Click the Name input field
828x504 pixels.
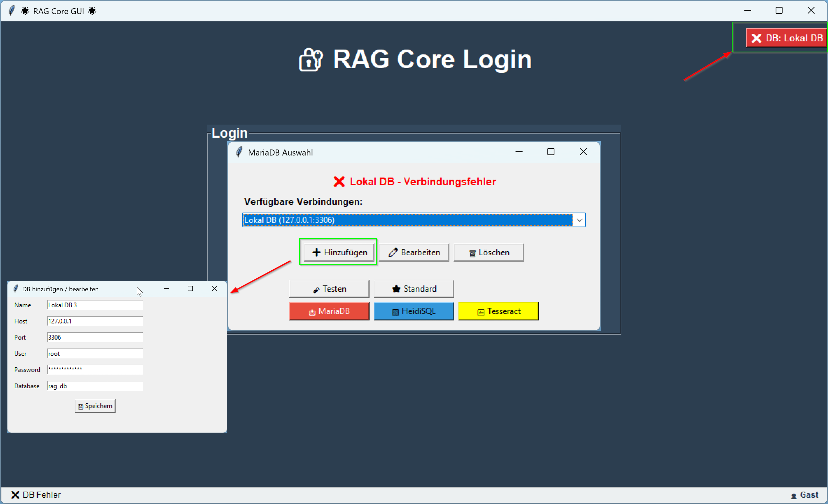(95, 305)
